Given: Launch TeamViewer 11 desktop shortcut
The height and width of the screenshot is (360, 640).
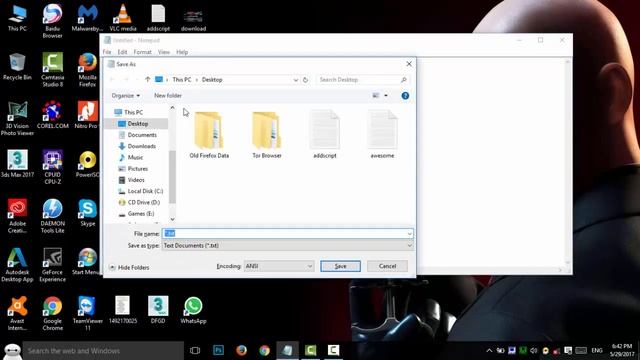Looking at the screenshot, I should [87, 313].
